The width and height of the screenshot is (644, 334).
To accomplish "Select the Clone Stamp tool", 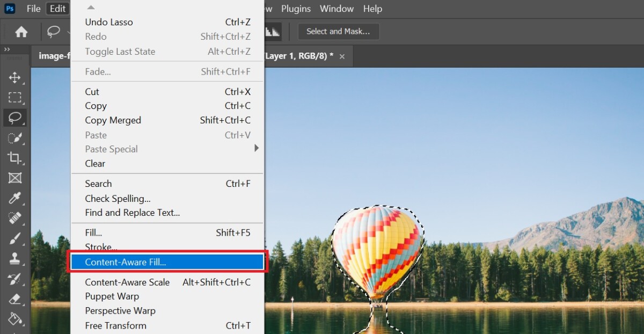I will 14,258.
